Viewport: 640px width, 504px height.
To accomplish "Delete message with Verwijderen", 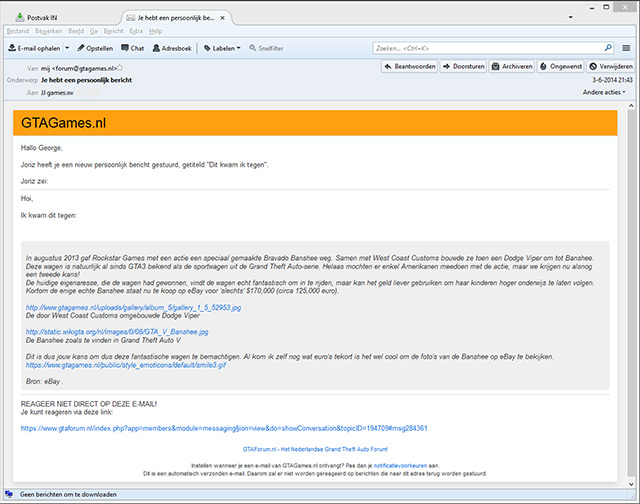I will click(611, 66).
